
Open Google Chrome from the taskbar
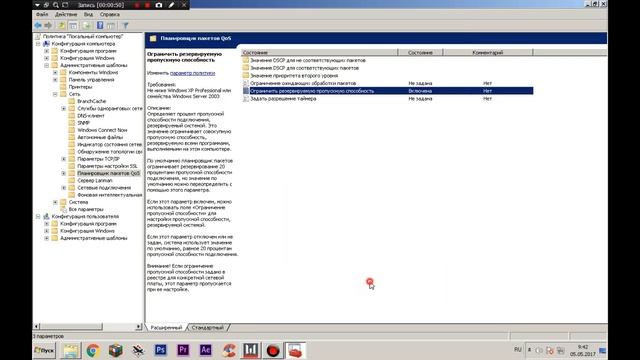tap(93, 350)
